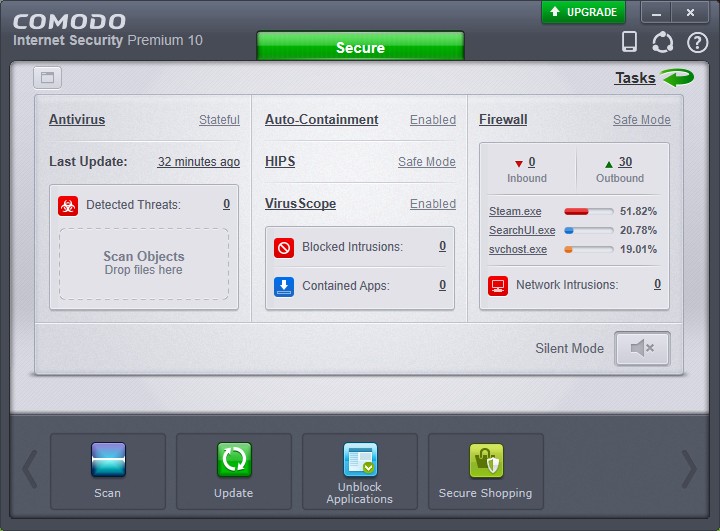Show next task tiles with right chevron

[x=689, y=469]
